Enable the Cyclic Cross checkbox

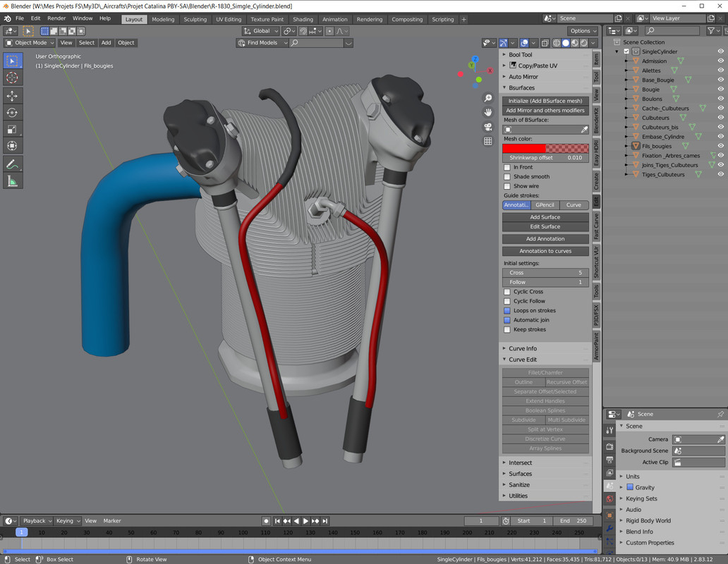507,292
